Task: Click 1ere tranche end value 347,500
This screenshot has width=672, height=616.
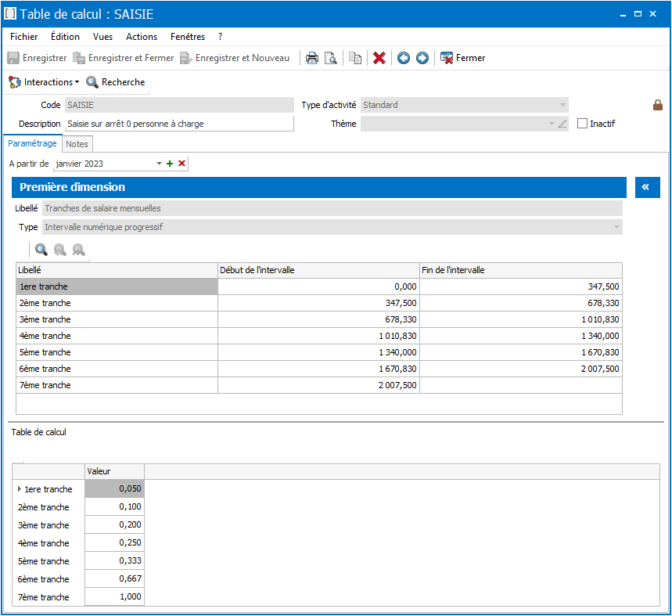Action: coord(603,286)
